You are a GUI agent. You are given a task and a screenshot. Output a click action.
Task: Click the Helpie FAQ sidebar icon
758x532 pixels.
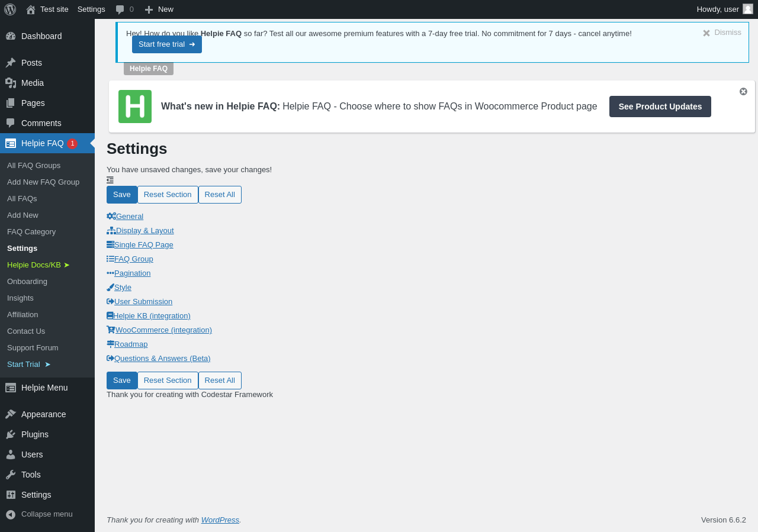point(11,143)
